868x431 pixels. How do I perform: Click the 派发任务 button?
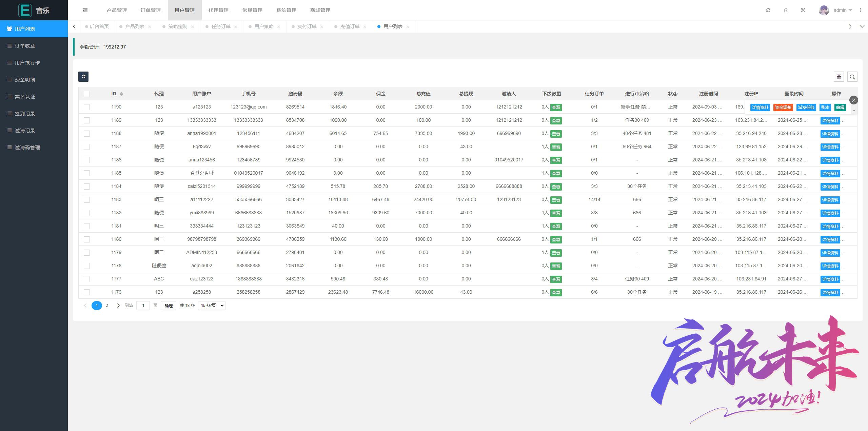point(806,107)
